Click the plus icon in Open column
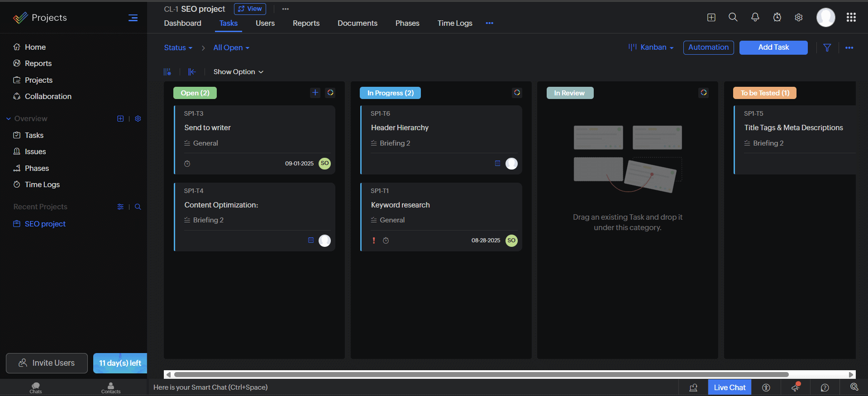The width and height of the screenshot is (868, 396). [315, 93]
